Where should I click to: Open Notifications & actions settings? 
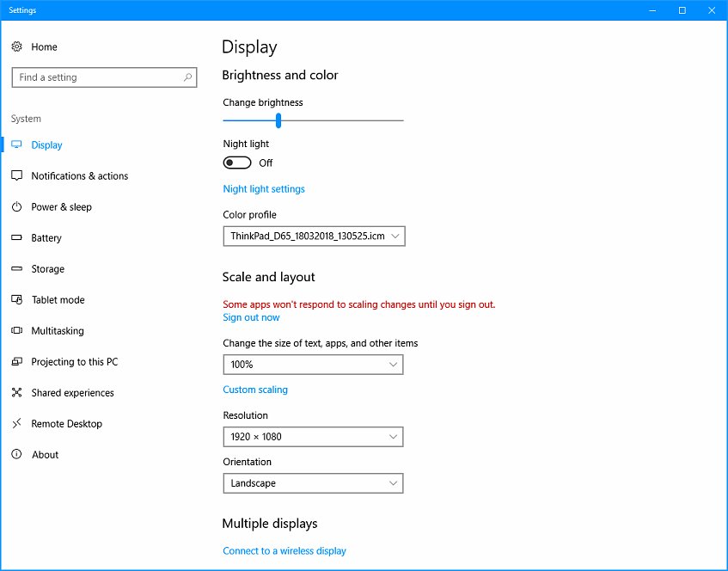(80, 176)
